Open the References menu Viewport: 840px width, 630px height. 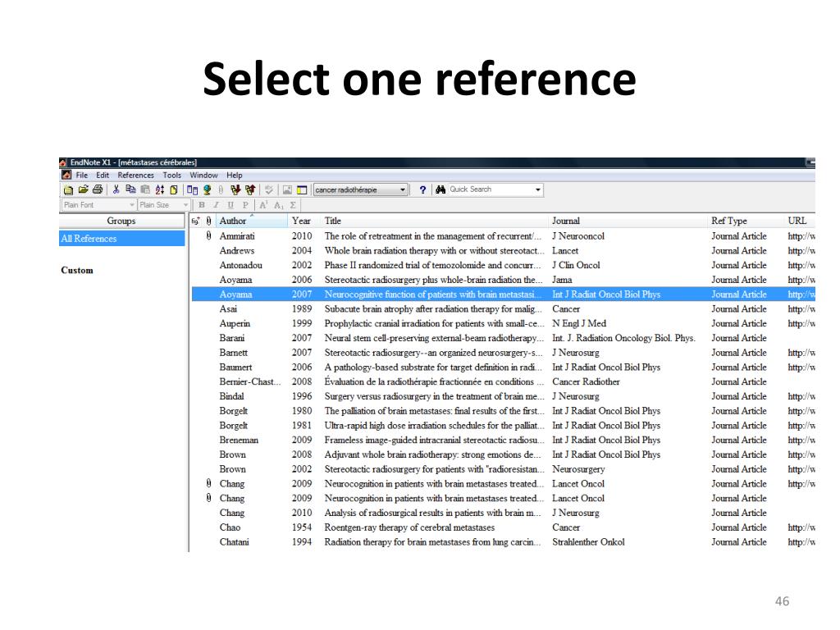[135, 175]
